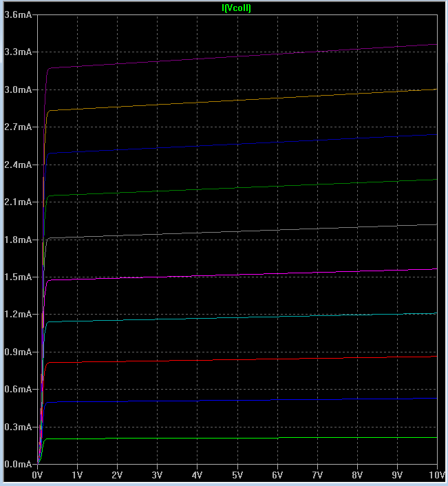The width and height of the screenshot is (448, 486).
Task: Click the magenta curve near 1.5mA
Action: [x=237, y=275]
